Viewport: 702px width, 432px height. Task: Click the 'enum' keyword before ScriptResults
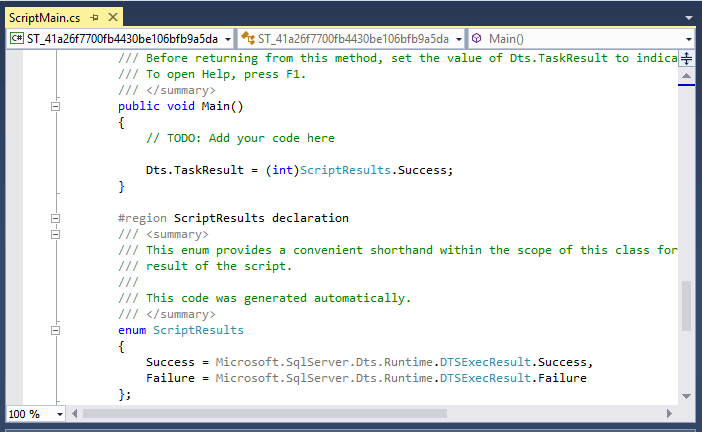coord(132,330)
